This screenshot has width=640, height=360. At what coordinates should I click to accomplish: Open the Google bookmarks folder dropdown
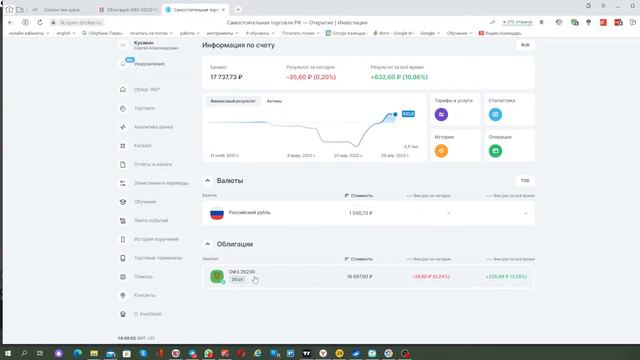[430, 33]
